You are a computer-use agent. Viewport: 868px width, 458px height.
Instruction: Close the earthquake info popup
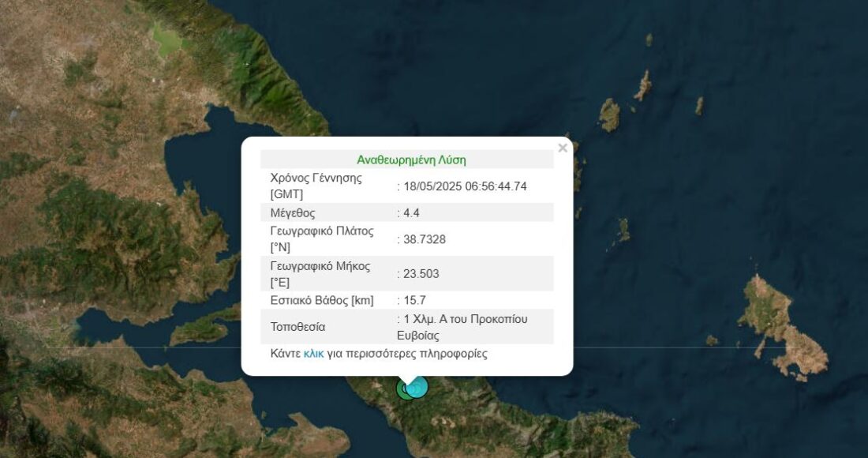(x=563, y=148)
